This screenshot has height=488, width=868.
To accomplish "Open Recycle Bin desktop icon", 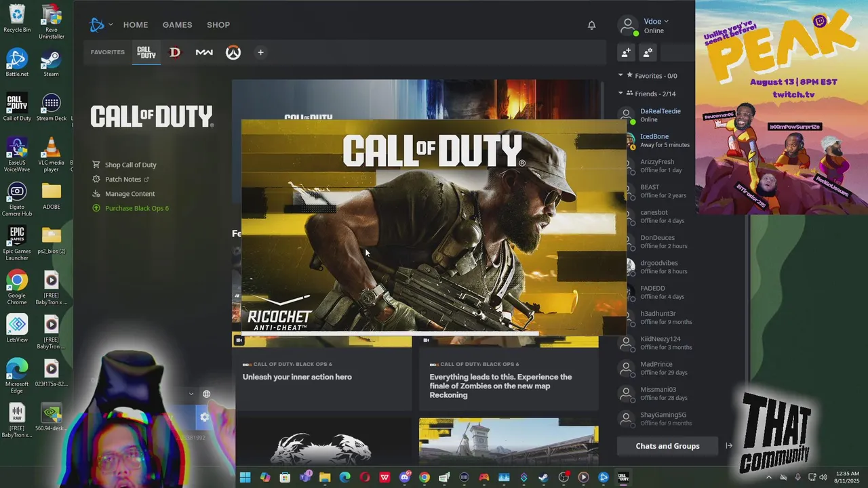I will (x=17, y=18).
